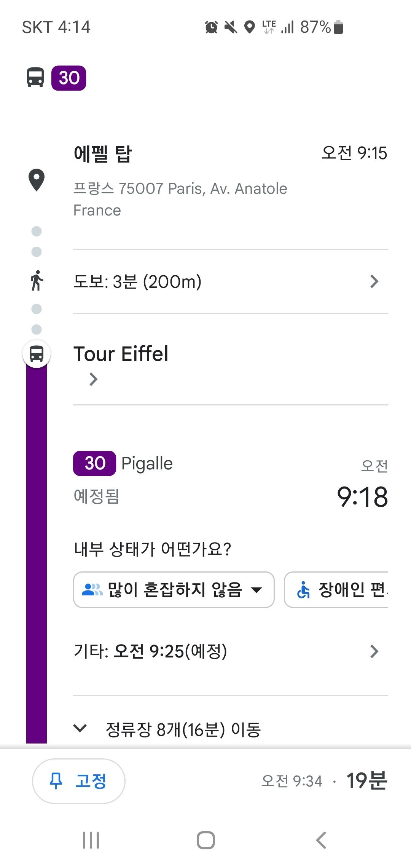
Task: Open the chevron under Tour Eiffel
Action: (93, 379)
